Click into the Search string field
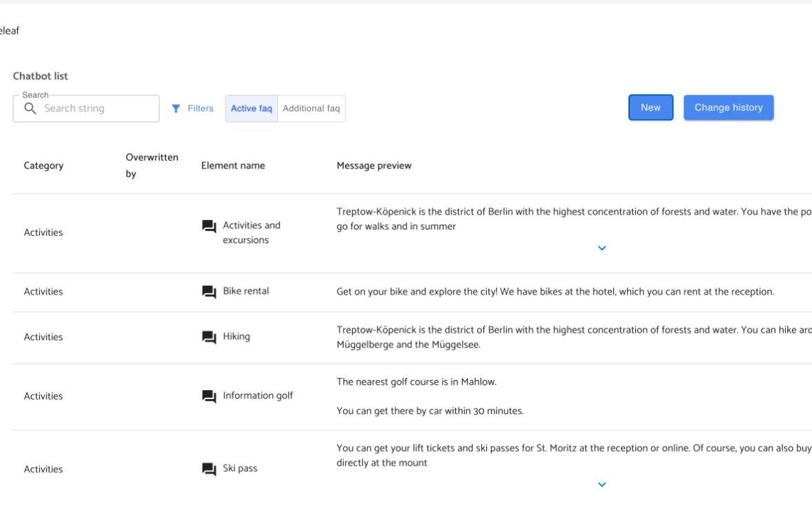The height and width of the screenshot is (507, 812). (x=96, y=109)
